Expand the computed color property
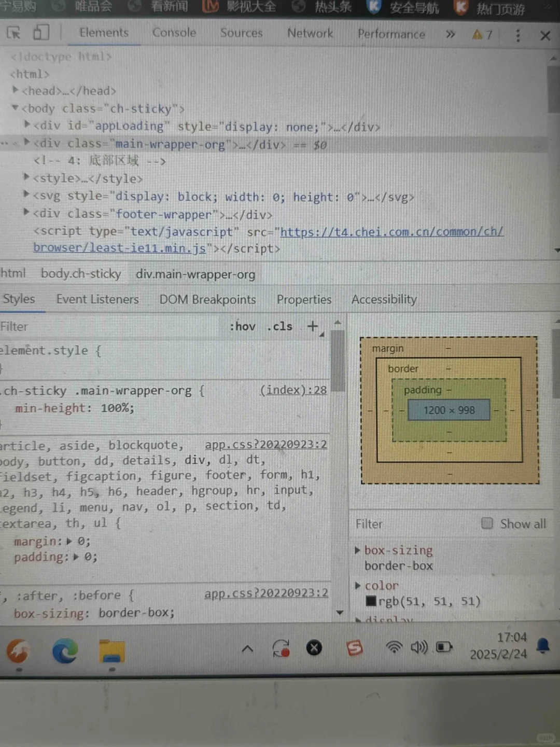The image size is (560, 747). click(x=357, y=586)
